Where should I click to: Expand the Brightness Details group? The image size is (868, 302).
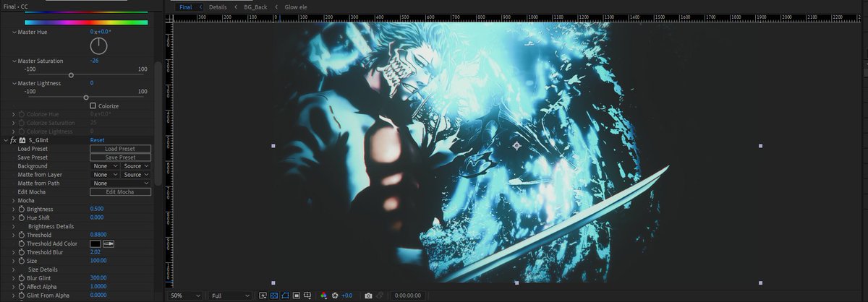[14, 226]
